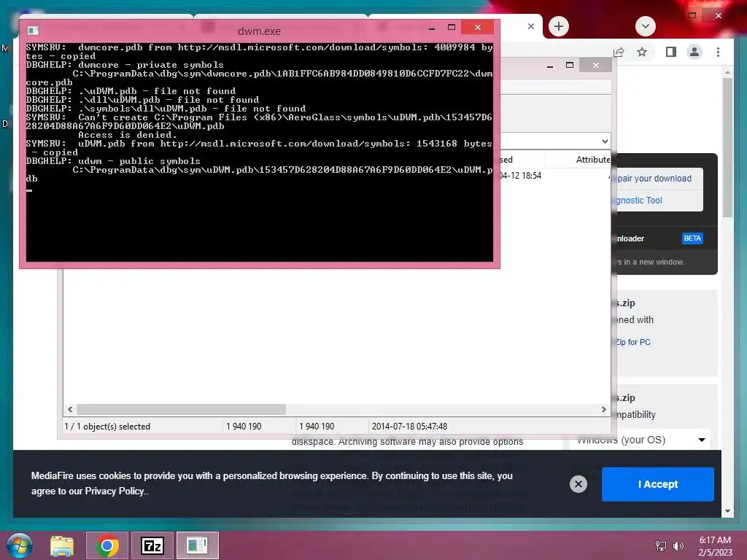Viewport: 747px width, 560px height.
Task: Sort by the Attributes column in 7-Zip
Action: pos(592,160)
